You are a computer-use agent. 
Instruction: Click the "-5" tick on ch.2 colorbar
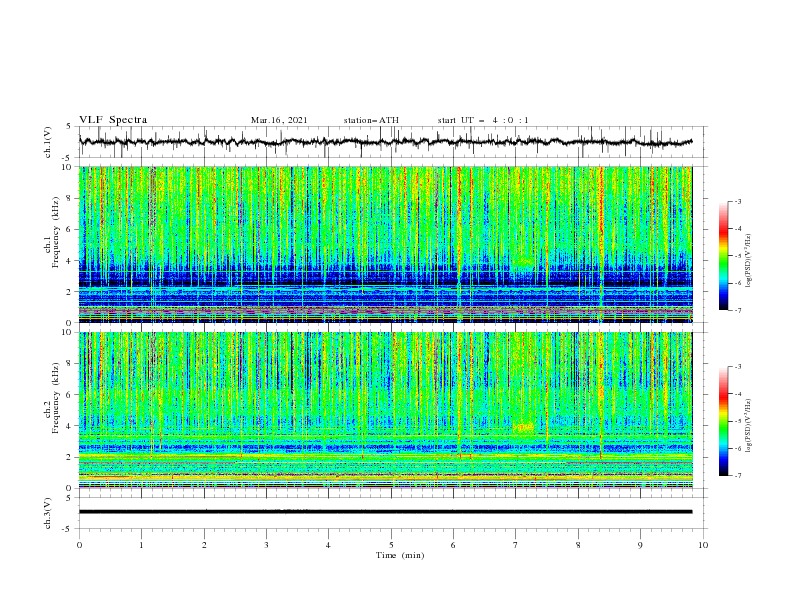tap(737, 421)
